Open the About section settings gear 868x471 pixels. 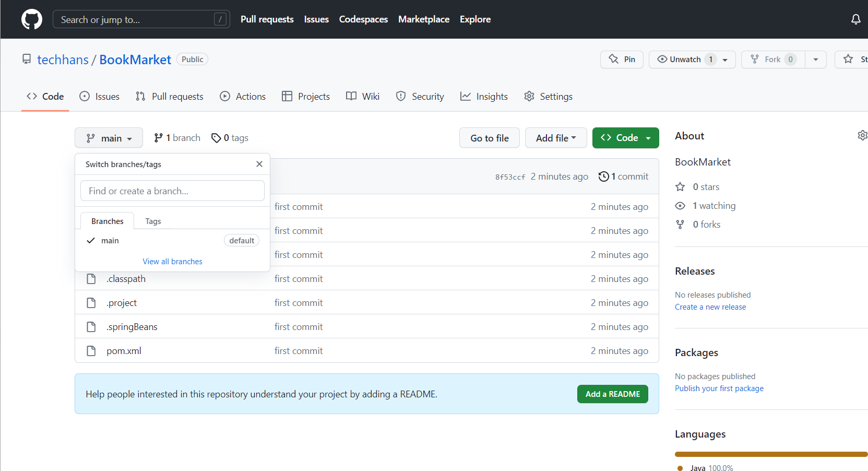click(x=863, y=135)
